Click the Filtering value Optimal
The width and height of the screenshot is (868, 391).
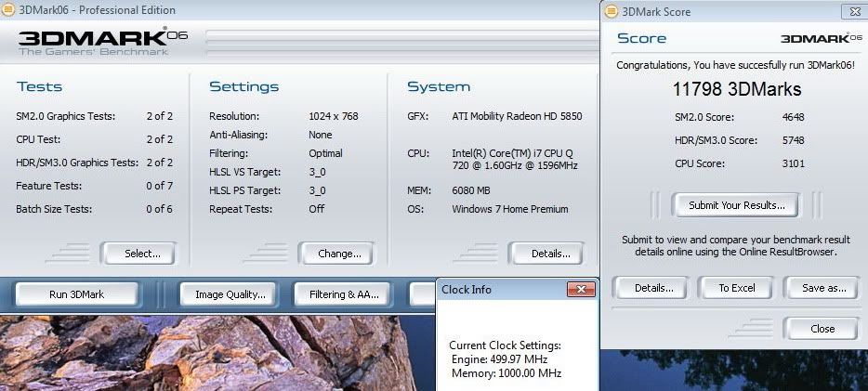325,153
